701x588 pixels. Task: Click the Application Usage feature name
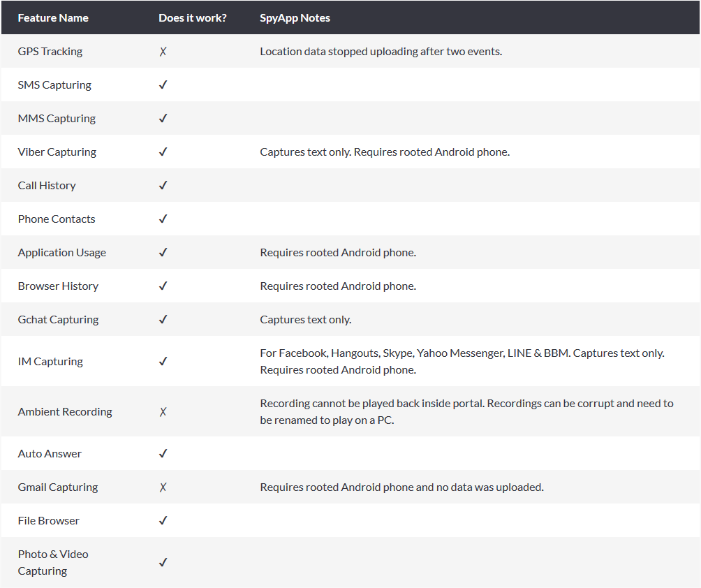pos(62,253)
